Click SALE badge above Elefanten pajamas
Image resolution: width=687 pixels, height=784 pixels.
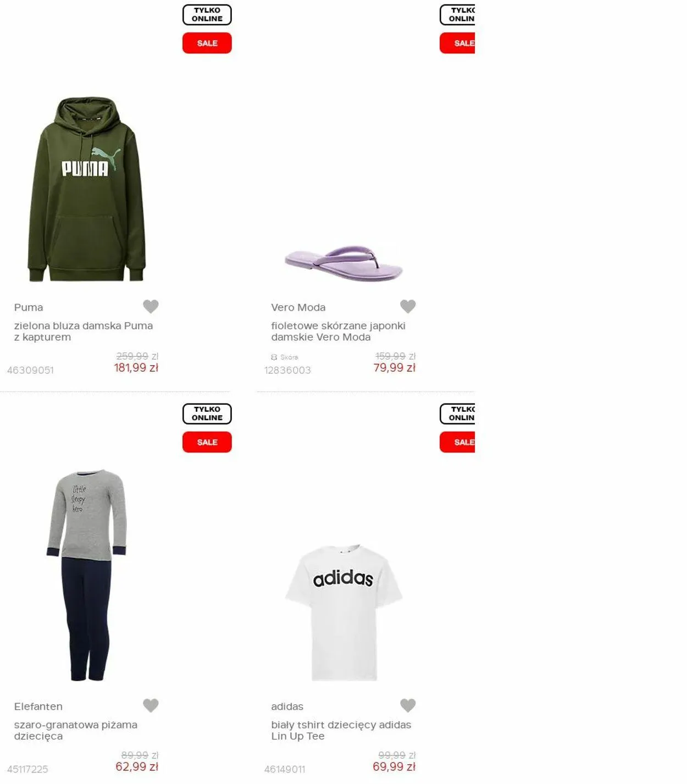(207, 442)
